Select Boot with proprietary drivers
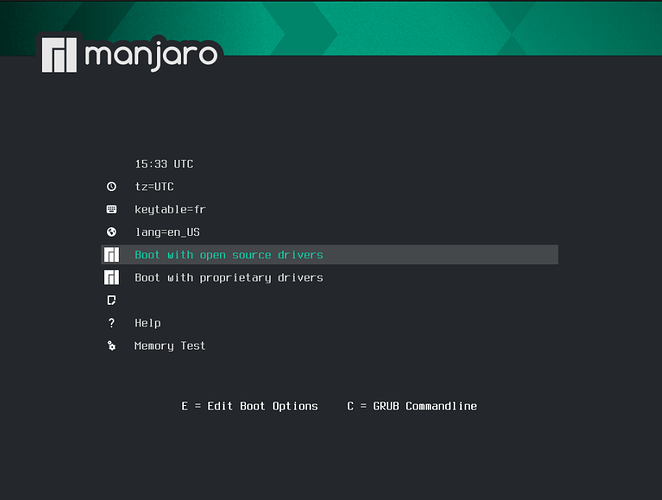Viewport: 662px width, 500px height. point(229,277)
